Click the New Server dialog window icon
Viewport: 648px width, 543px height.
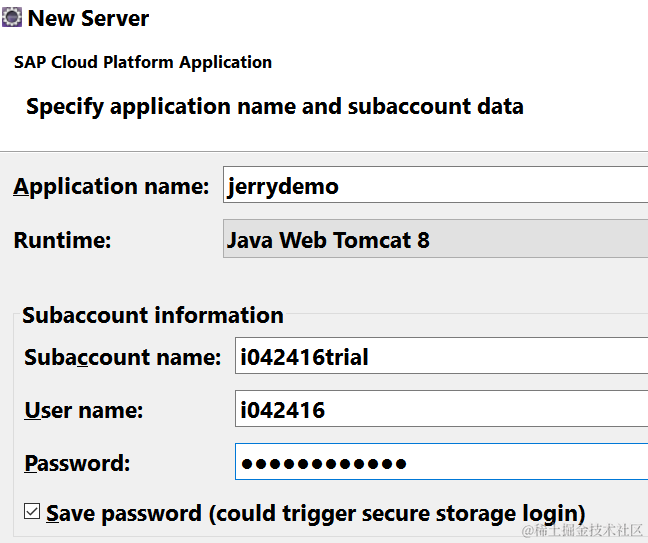click(x=12, y=18)
